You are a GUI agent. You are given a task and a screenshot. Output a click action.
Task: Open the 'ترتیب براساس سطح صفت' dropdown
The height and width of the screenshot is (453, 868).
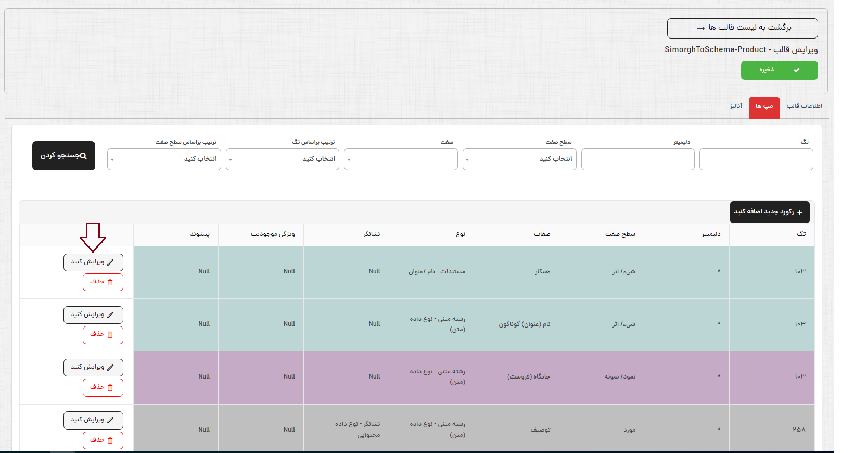[x=164, y=159]
